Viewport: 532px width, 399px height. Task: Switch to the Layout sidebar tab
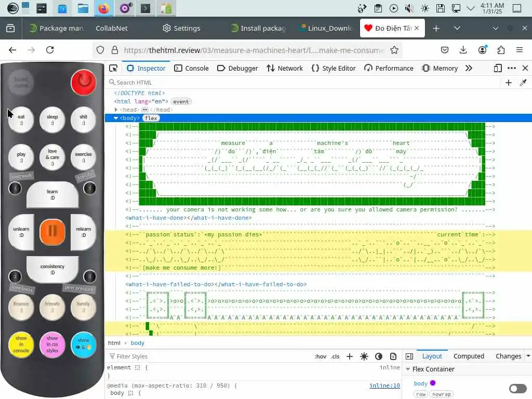pyautogui.click(x=432, y=356)
